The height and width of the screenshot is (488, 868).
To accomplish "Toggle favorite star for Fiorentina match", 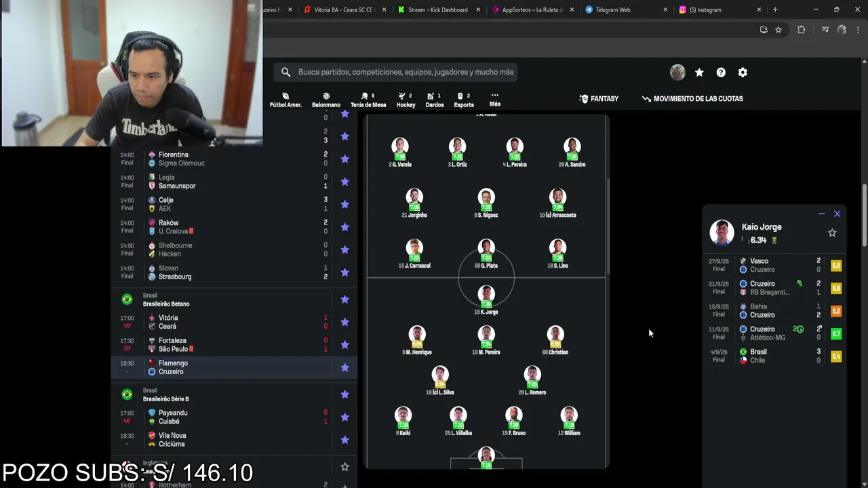I will coord(344,159).
